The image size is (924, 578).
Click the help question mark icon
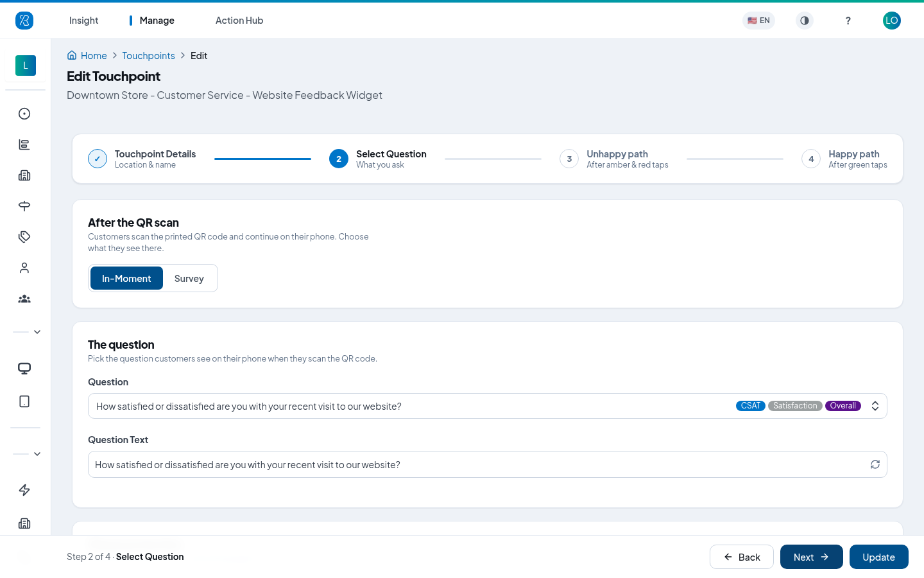point(848,21)
